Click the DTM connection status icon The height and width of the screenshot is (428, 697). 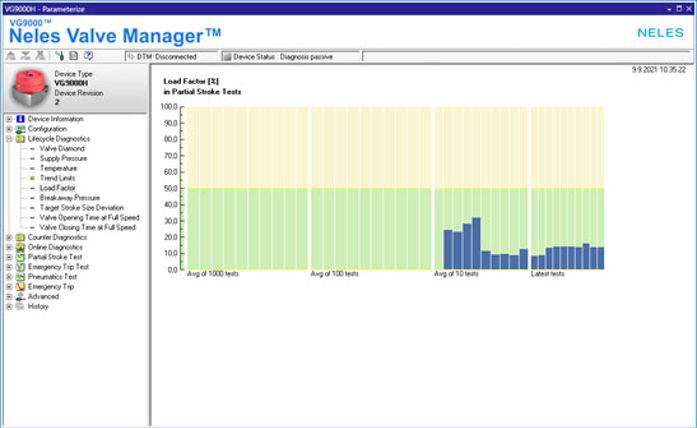[x=131, y=56]
